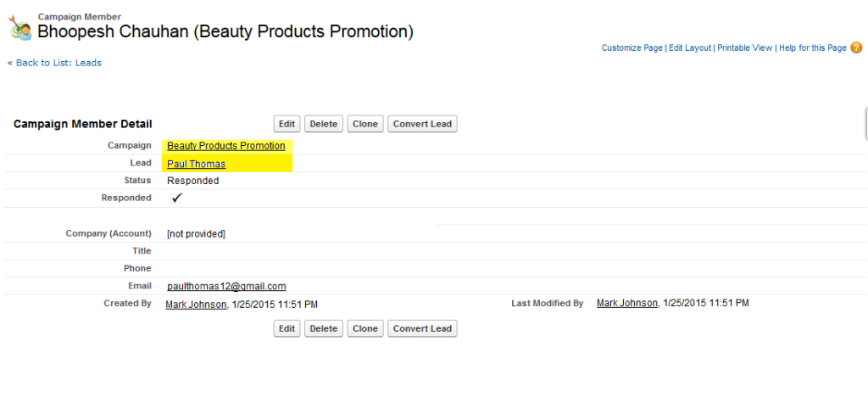
Task: Click the orange help question mark icon
Action: tap(856, 48)
